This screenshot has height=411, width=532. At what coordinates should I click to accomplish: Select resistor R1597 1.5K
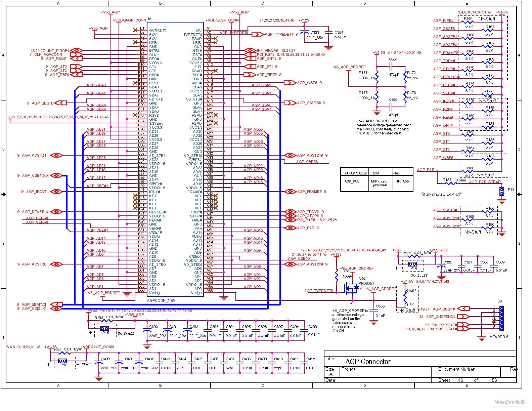point(405,297)
